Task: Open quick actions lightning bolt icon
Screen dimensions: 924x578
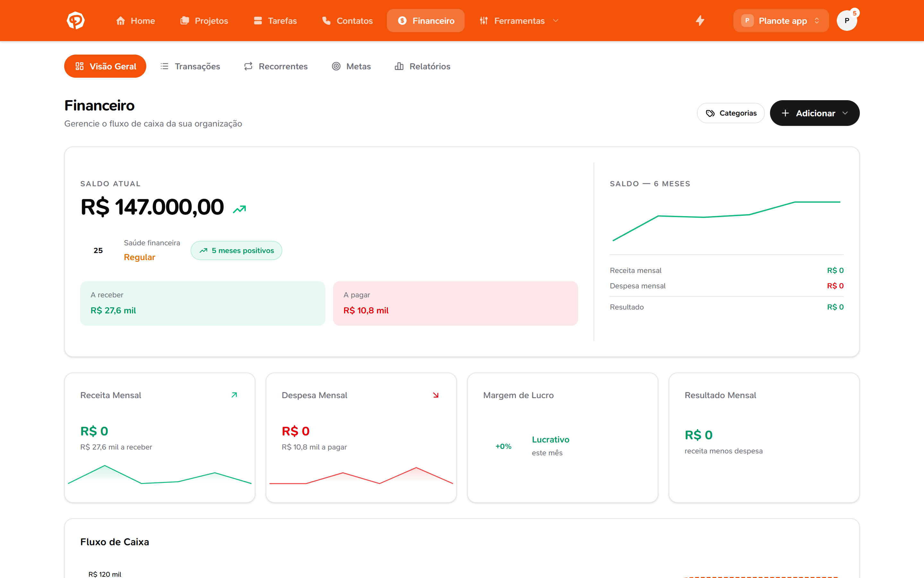Action: pos(700,21)
